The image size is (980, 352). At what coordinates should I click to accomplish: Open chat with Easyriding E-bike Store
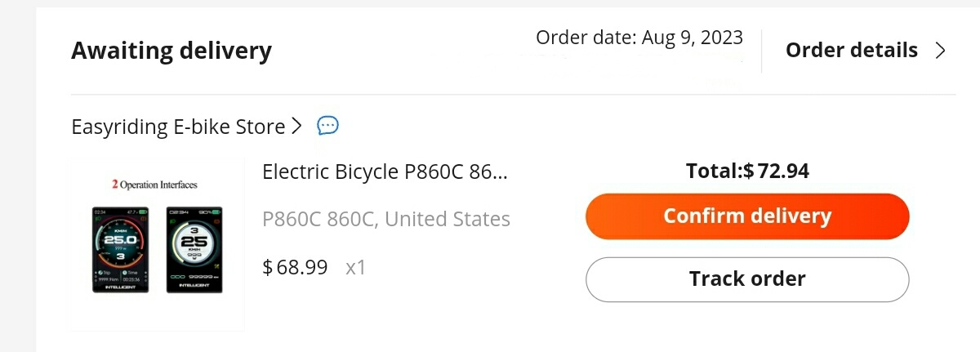pyautogui.click(x=327, y=126)
